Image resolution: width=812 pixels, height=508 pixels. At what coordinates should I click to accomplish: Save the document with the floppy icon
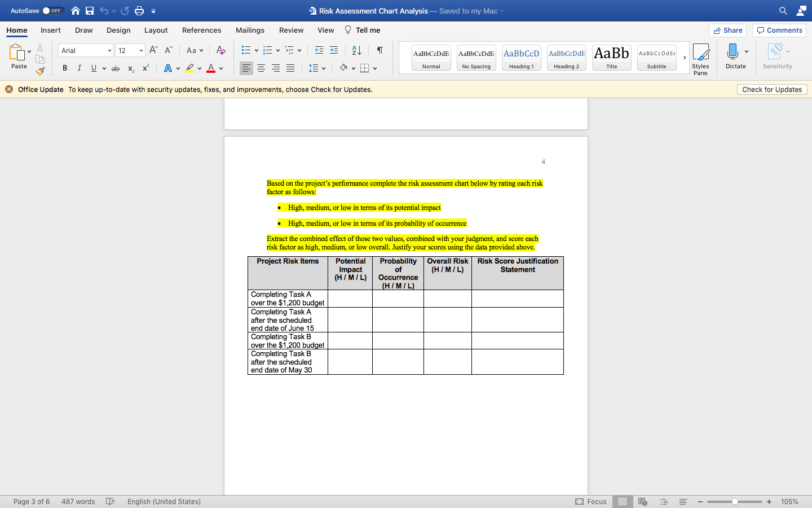point(90,11)
